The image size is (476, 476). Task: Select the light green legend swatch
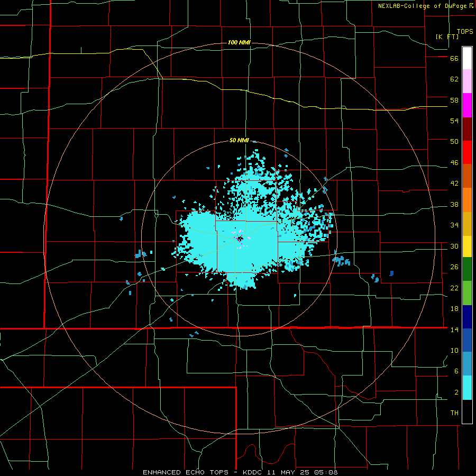point(467,293)
